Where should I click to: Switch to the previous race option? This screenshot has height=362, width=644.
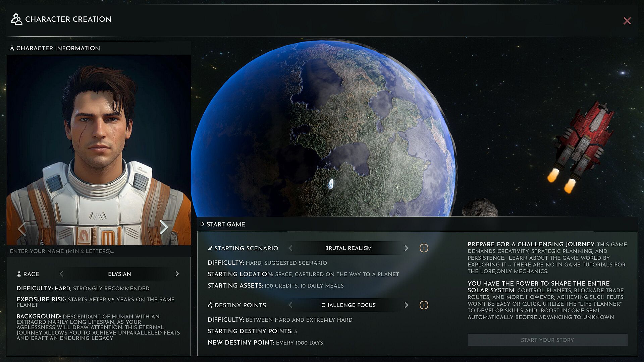(62, 274)
